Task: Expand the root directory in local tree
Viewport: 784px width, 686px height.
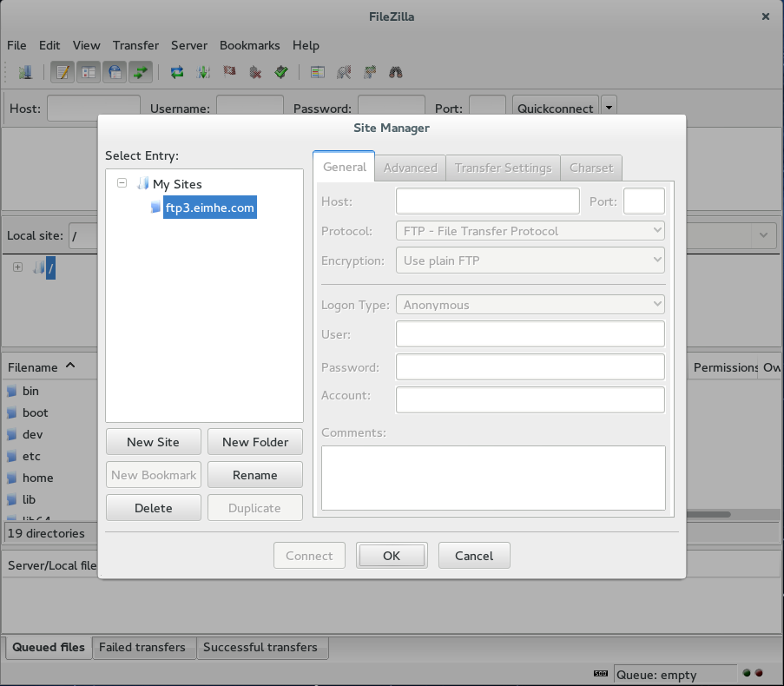Action: click(x=18, y=267)
